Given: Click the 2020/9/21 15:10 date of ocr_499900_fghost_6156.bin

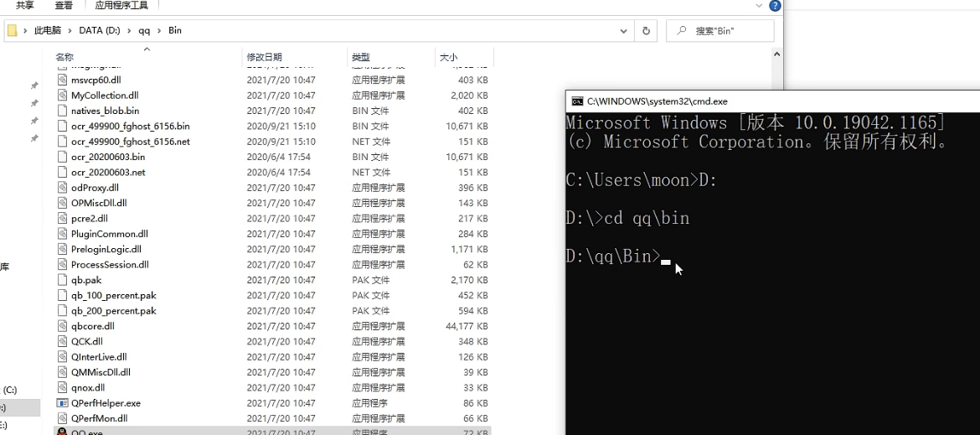Looking at the screenshot, I should click(x=281, y=127).
